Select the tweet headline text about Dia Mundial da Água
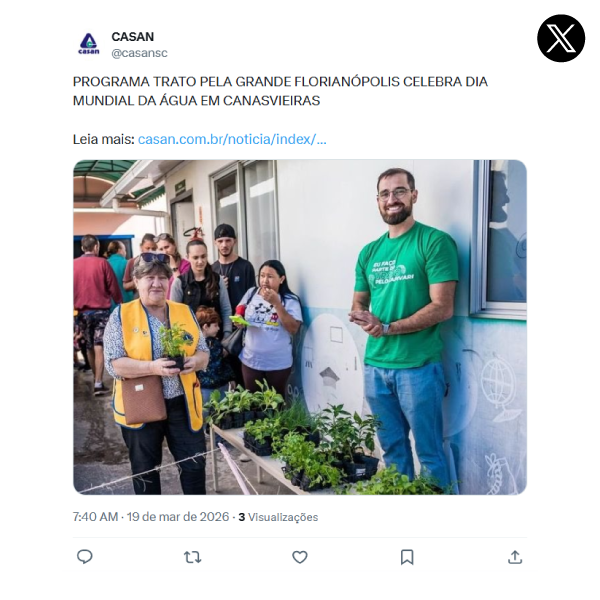Viewport: 600px width, 600px height. [x=280, y=91]
